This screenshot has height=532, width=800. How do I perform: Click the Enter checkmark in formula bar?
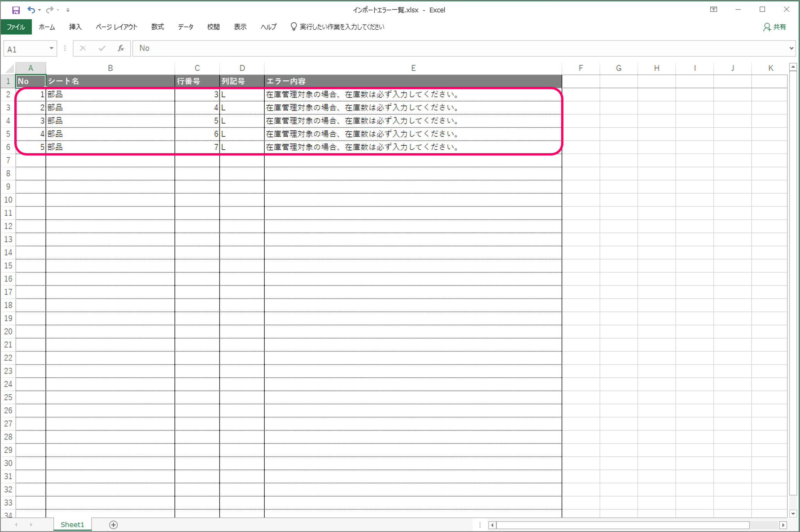point(102,48)
